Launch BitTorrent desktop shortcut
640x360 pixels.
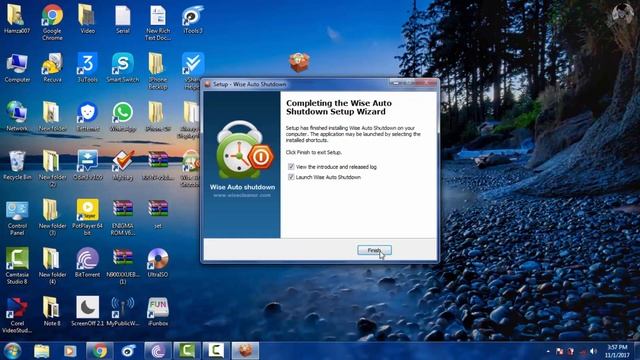pos(87,263)
